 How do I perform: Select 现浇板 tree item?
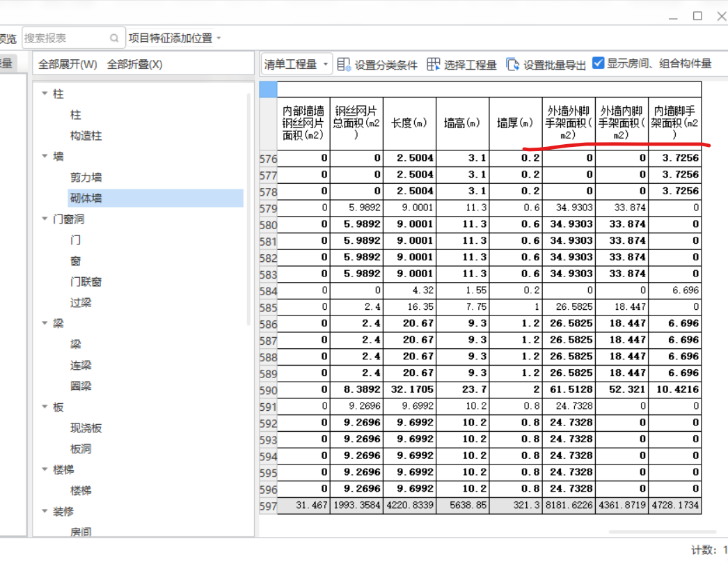pyautogui.click(x=86, y=428)
